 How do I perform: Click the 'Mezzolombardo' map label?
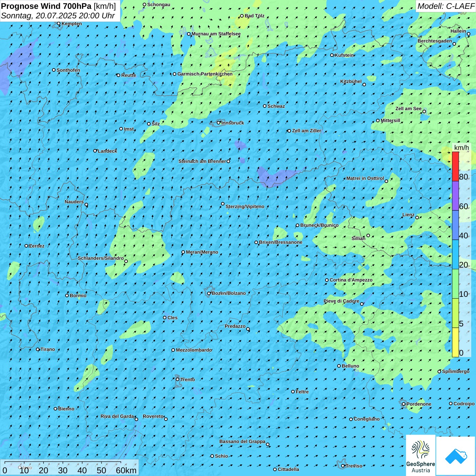click(x=194, y=350)
